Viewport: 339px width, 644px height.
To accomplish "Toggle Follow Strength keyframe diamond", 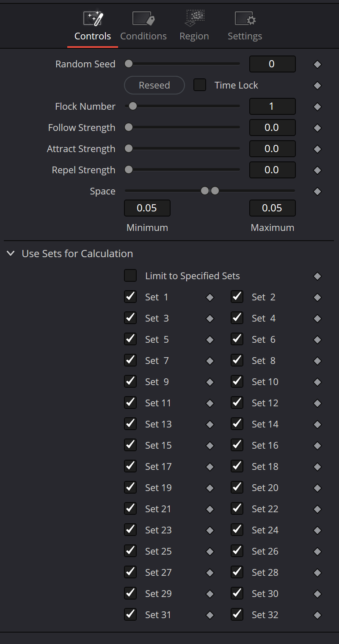I will pos(317,128).
